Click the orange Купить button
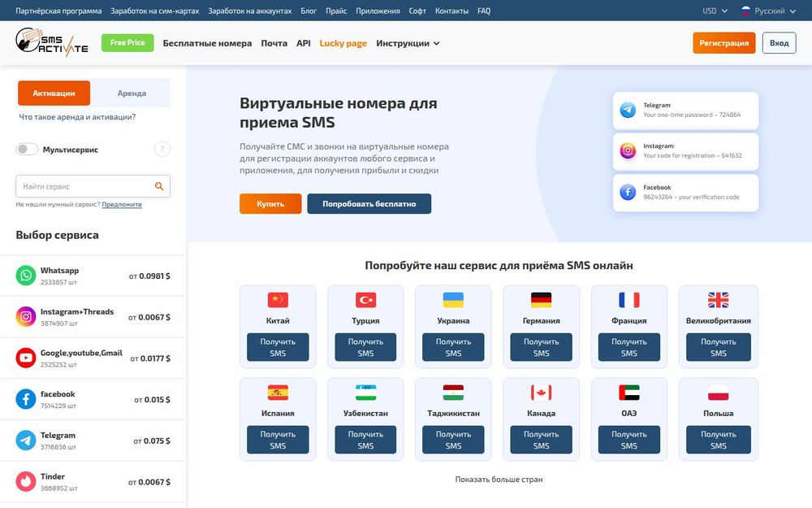The width and height of the screenshot is (812, 508). 270,204
